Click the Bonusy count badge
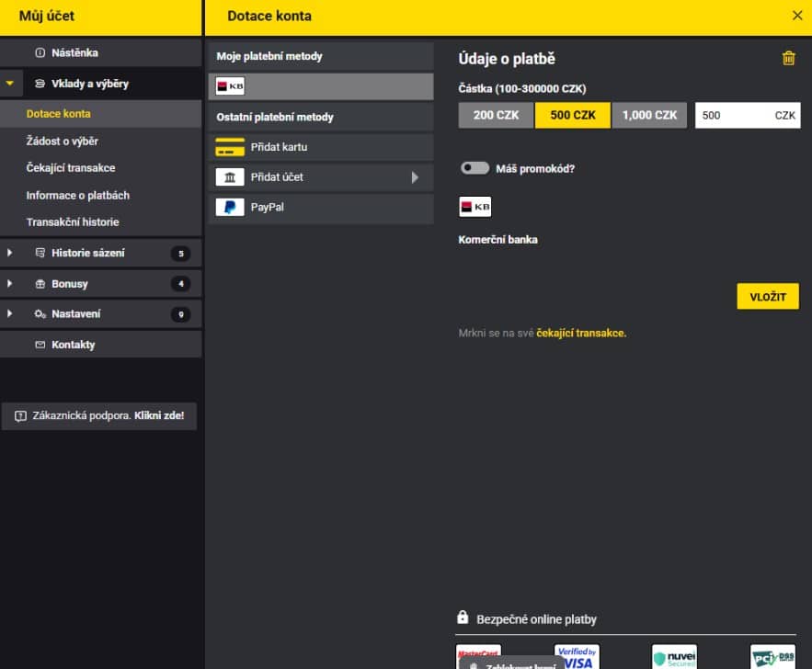This screenshot has height=669, width=812. click(181, 284)
